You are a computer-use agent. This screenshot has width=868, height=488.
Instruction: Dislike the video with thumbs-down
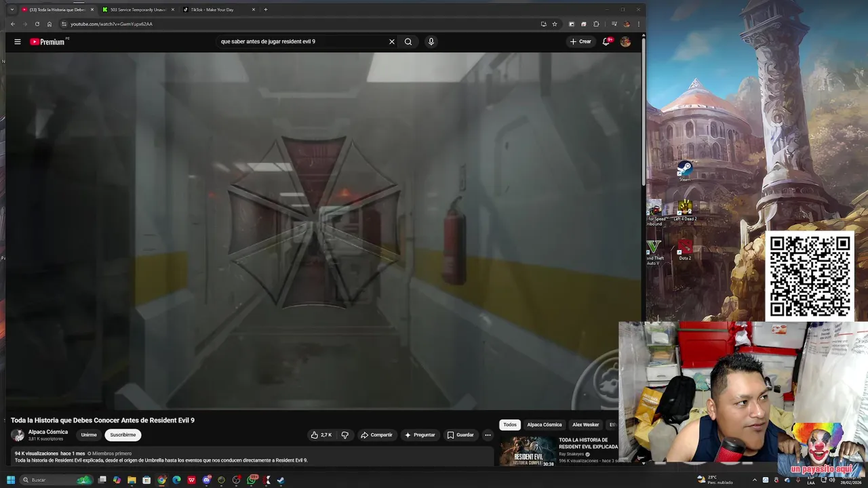(344, 434)
